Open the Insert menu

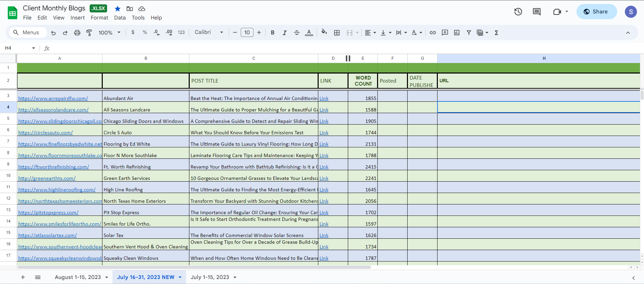coord(78,18)
